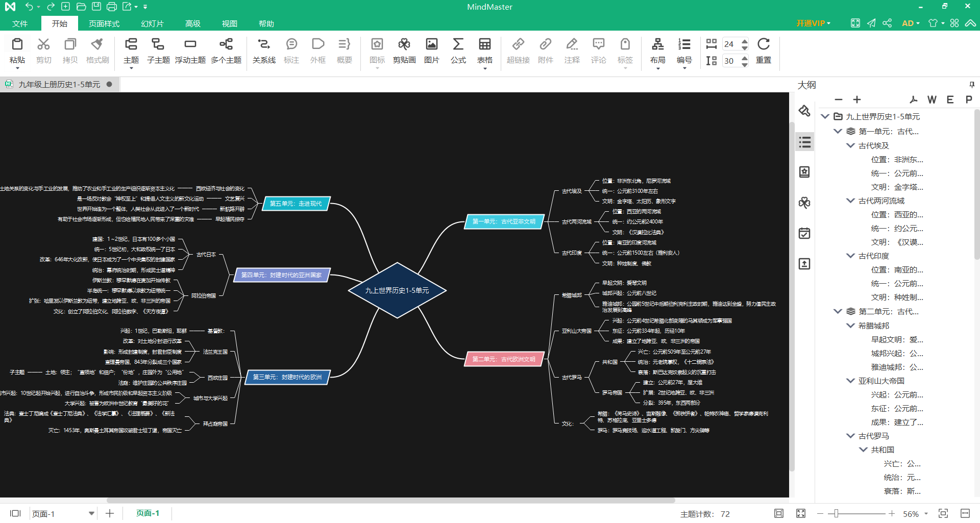Select outline item 文明：金字塔...
The width and height of the screenshot is (980, 523).
[897, 187]
